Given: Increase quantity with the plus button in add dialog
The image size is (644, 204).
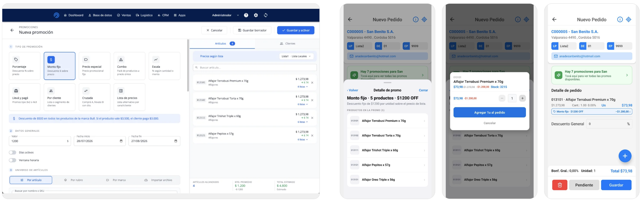Looking at the screenshot, I should pyautogui.click(x=522, y=98).
